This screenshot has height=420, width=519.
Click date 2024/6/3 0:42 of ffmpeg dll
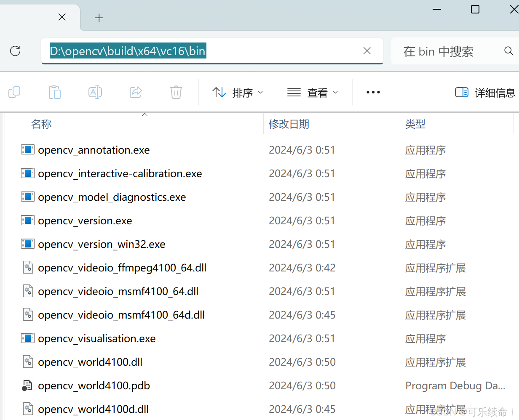[302, 268]
